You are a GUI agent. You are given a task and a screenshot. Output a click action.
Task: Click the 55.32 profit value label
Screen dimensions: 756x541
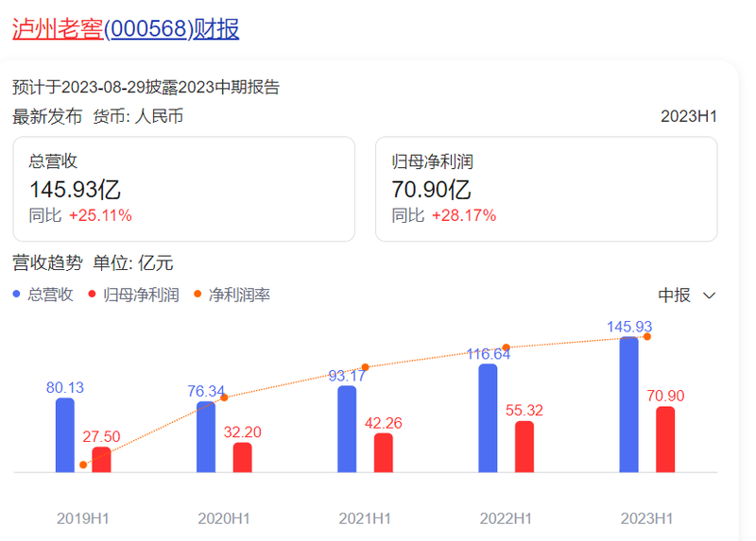click(524, 410)
